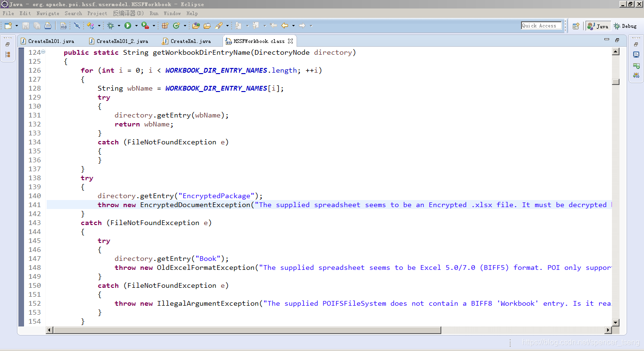This screenshot has width=644, height=351.
Task: Open the blue monitor view in right trim
Action: click(x=636, y=55)
